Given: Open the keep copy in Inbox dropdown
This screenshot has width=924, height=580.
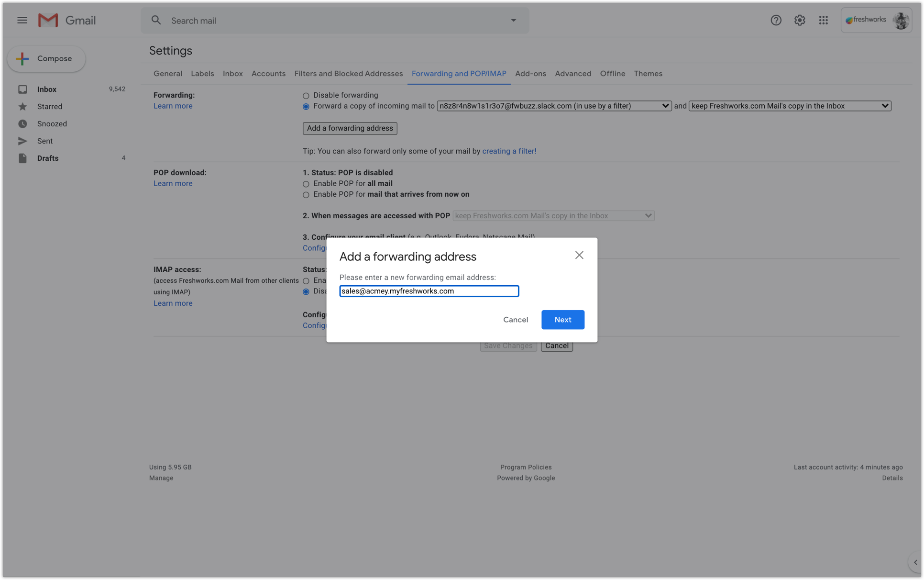Looking at the screenshot, I should point(790,106).
